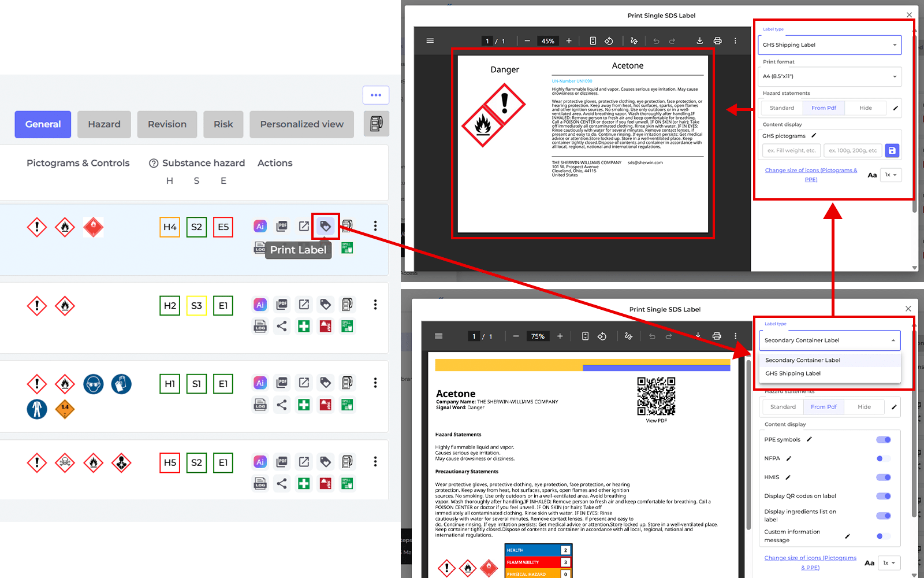Image resolution: width=924 pixels, height=578 pixels.
Task: Switch to the Hazard tab
Action: click(x=104, y=124)
